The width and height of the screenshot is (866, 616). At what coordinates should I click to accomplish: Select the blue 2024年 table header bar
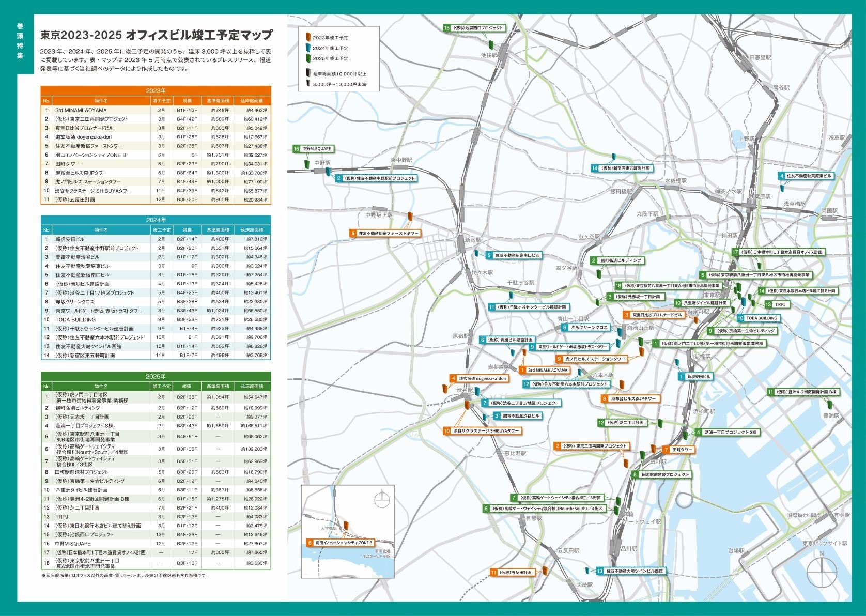[156, 220]
